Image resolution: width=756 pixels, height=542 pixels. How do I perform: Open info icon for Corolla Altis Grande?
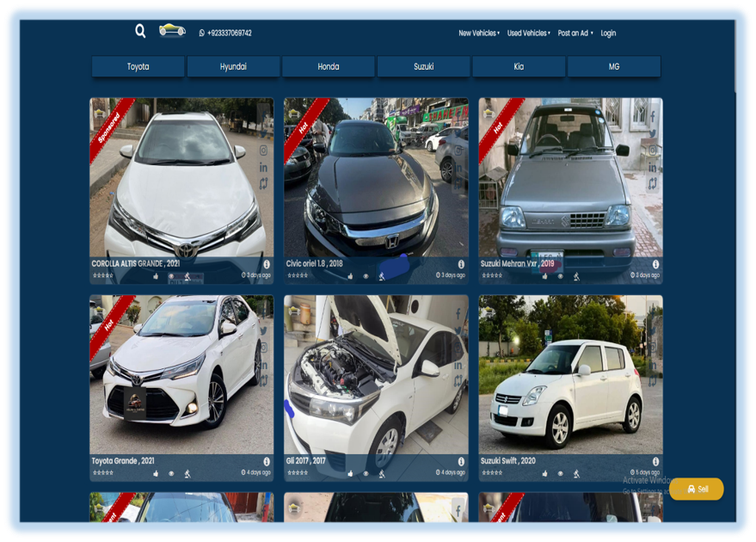267,264
